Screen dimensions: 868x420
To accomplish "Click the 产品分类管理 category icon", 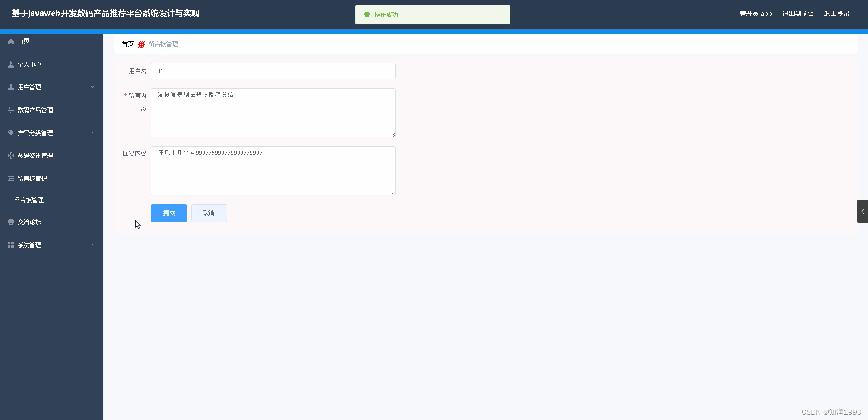I will click(x=10, y=132).
